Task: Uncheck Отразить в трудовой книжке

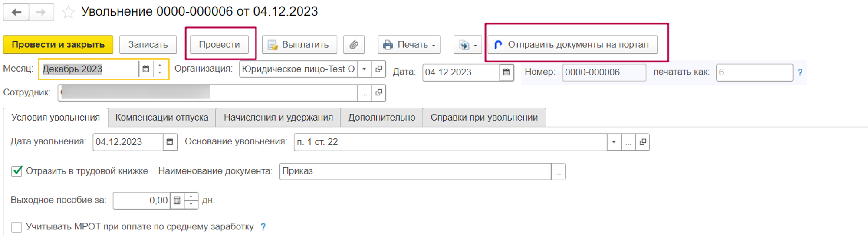Action: tap(17, 171)
